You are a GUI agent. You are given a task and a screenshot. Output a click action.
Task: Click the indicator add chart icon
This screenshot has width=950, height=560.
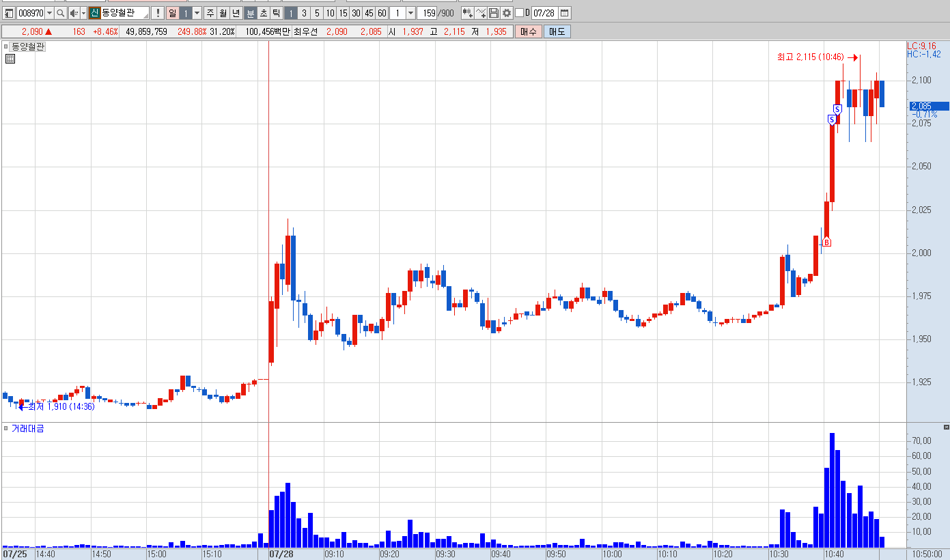(x=480, y=13)
